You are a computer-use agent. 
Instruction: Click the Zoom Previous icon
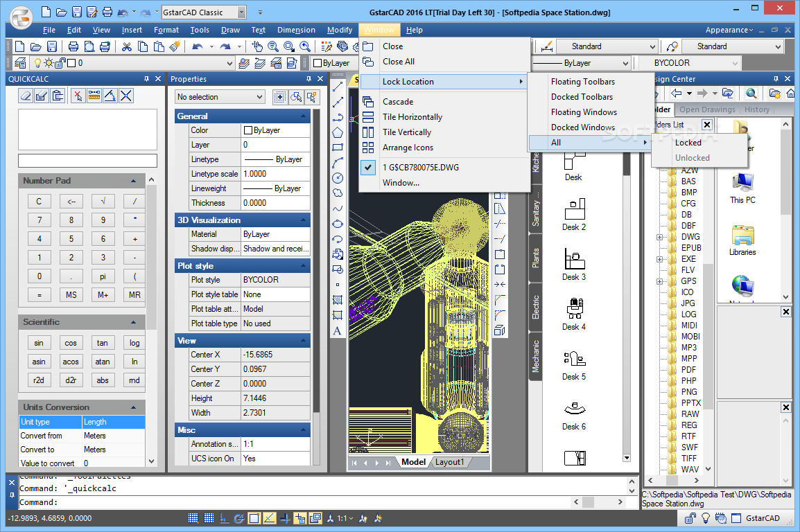click(304, 47)
